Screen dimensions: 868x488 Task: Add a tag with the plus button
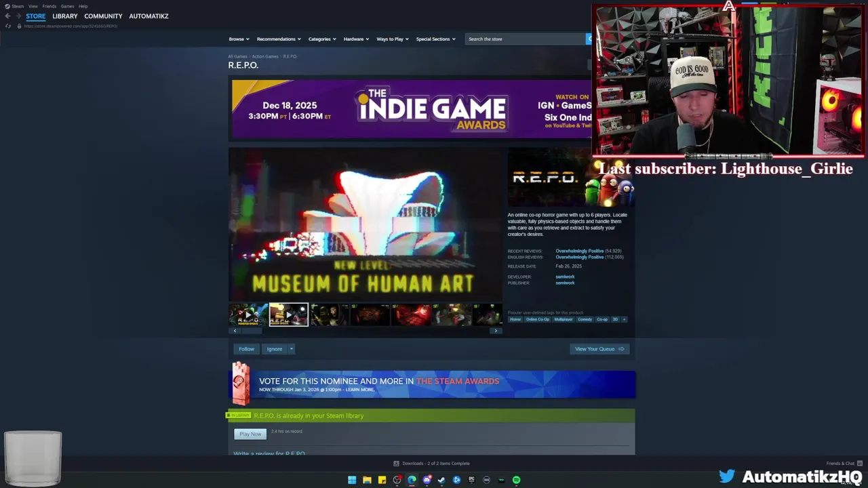point(624,319)
